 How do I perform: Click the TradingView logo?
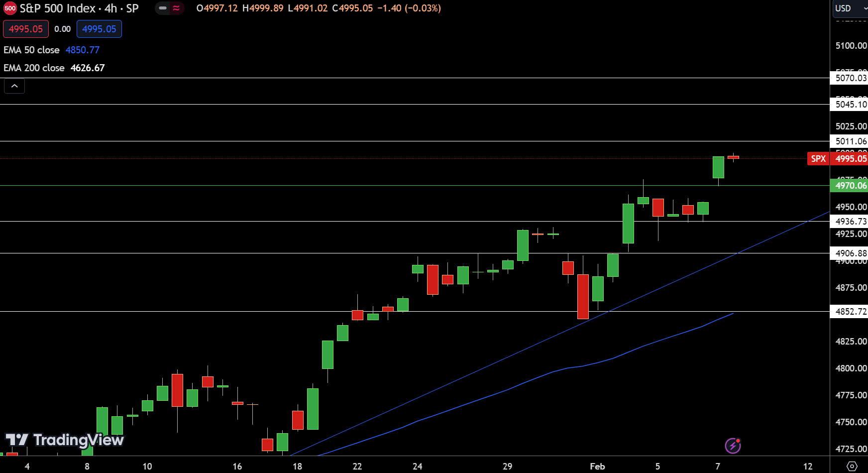pos(64,440)
